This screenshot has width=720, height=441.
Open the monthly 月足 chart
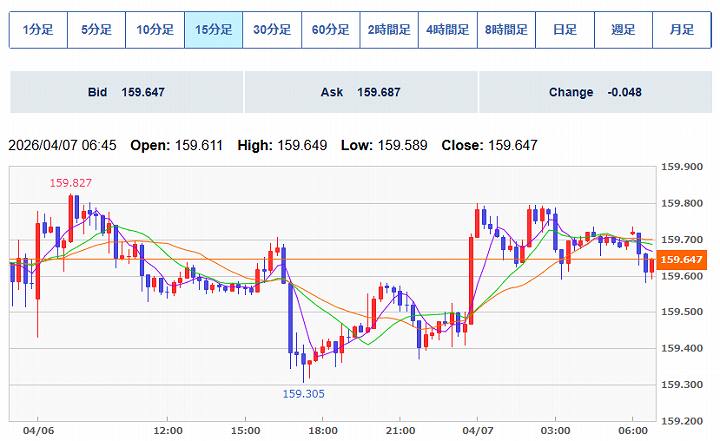[x=681, y=30]
